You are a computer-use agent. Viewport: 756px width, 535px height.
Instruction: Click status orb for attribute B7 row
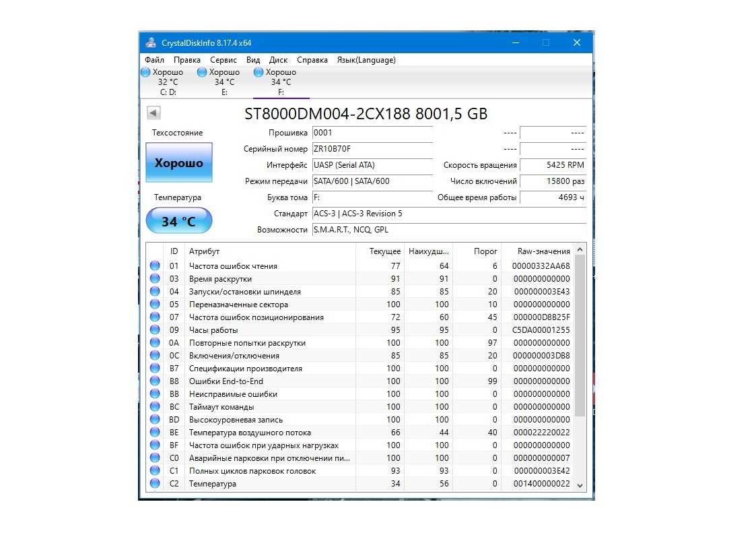pyautogui.click(x=155, y=368)
